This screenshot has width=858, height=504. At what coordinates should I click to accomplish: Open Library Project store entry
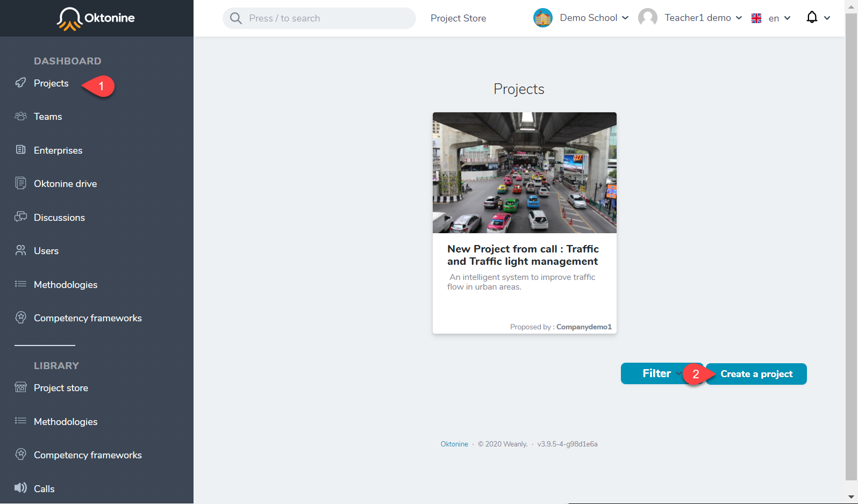61,388
